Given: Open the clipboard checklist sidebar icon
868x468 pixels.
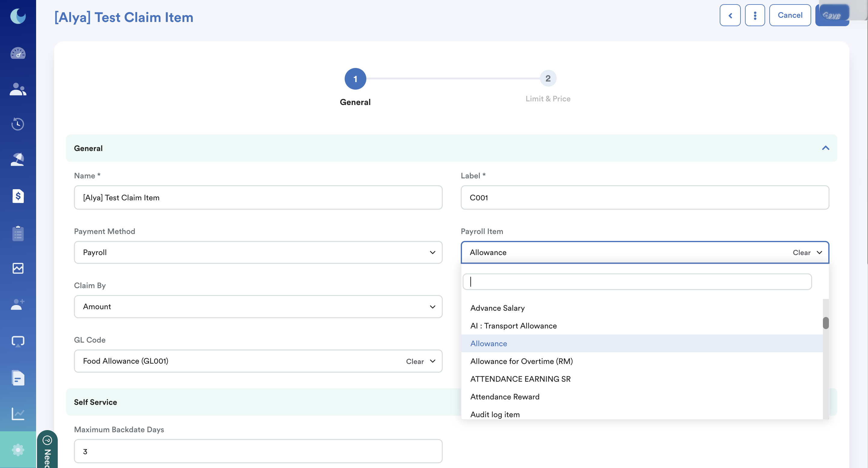Looking at the screenshot, I should click(x=18, y=233).
